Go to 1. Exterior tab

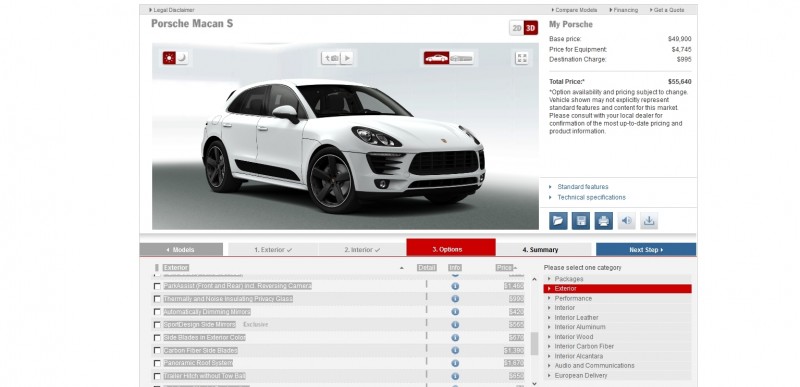[273, 250]
